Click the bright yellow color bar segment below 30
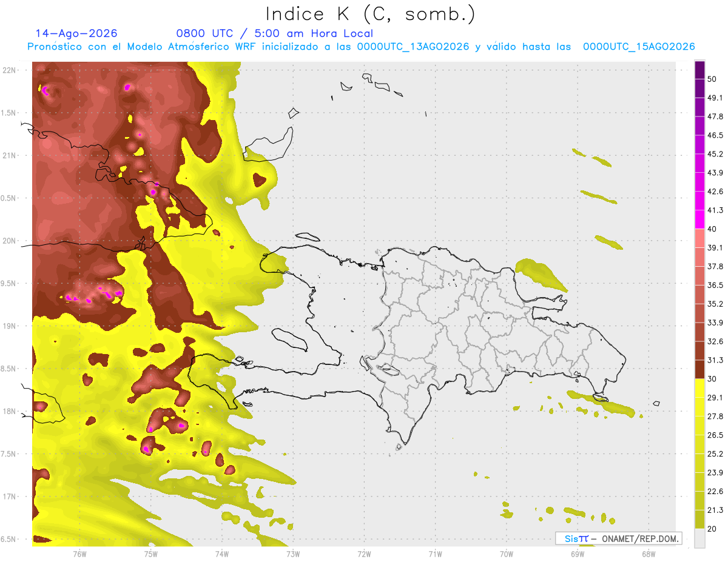The image size is (728, 562). pyautogui.click(x=700, y=389)
